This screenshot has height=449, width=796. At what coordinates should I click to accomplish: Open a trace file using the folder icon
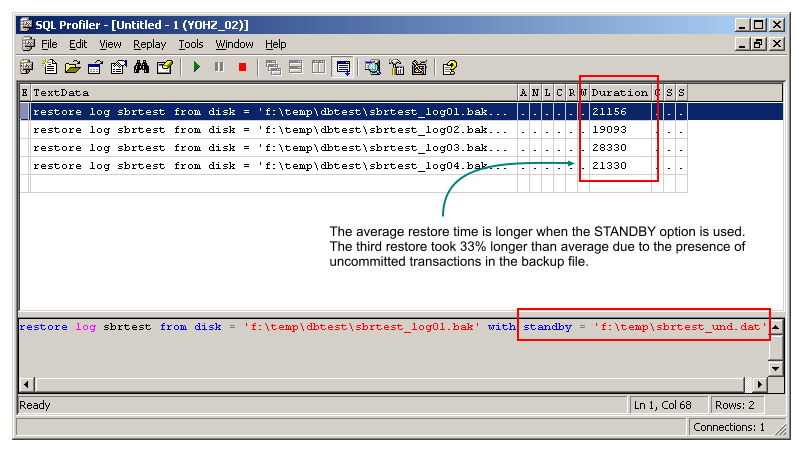(x=73, y=67)
